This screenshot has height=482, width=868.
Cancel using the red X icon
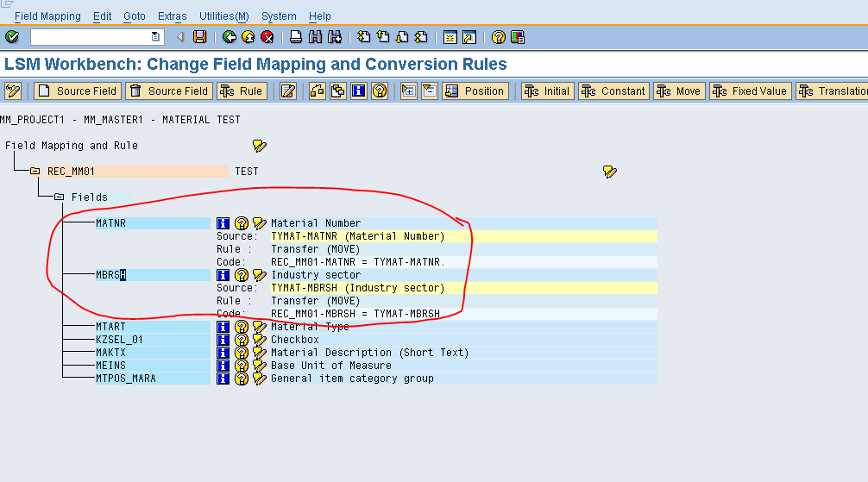point(267,37)
